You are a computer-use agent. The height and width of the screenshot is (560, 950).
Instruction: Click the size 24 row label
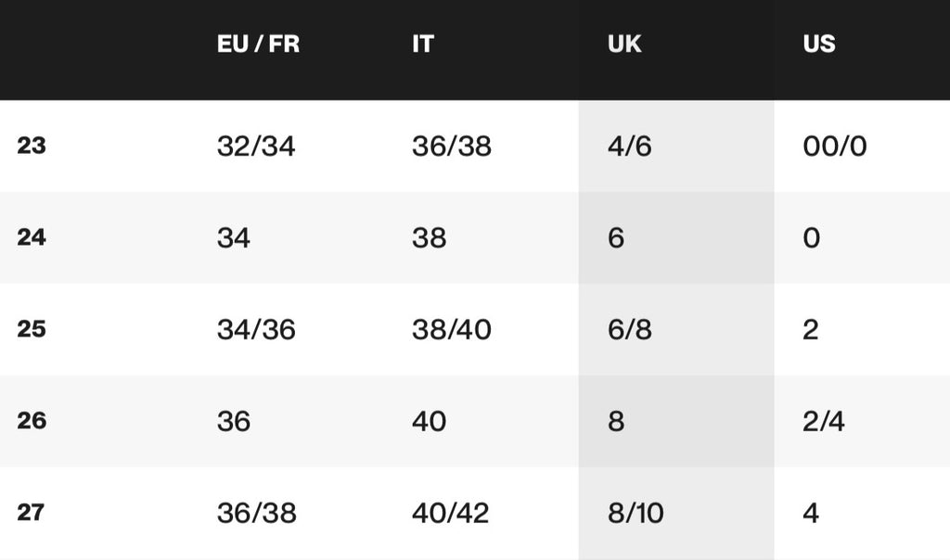[32, 236]
